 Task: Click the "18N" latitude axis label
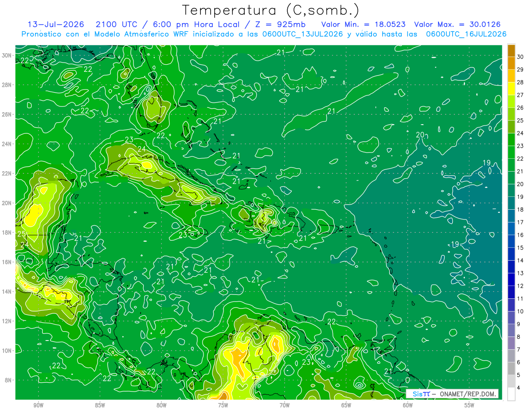coord(7,232)
